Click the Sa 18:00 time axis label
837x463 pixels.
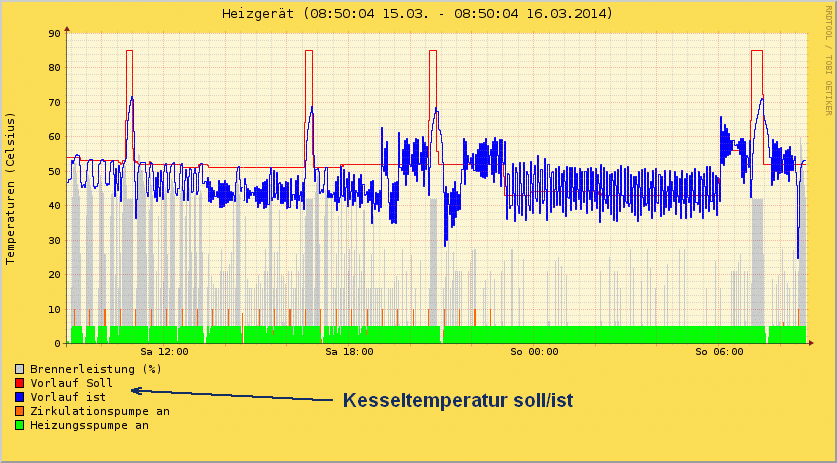[349, 352]
